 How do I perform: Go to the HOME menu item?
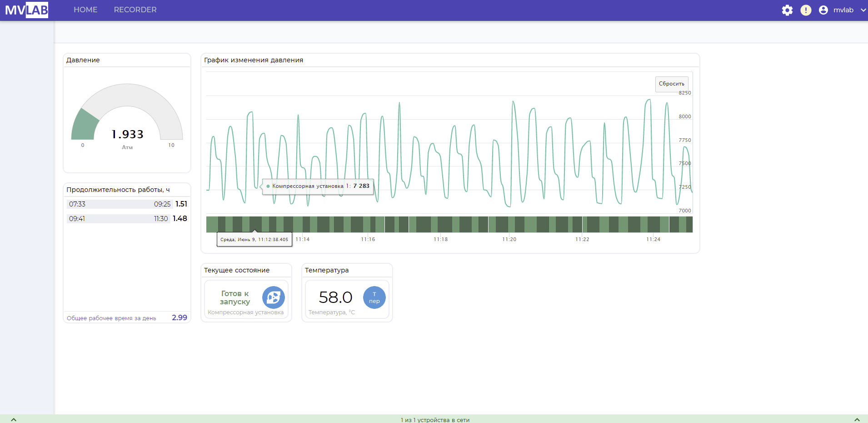[x=85, y=10]
